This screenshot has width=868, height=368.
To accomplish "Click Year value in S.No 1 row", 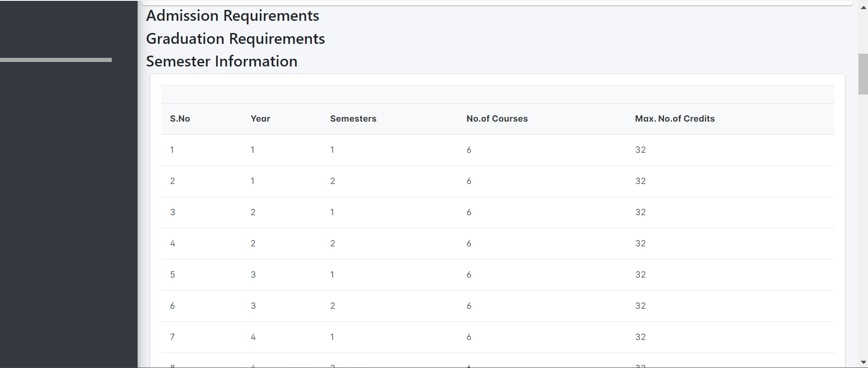I will 253,150.
